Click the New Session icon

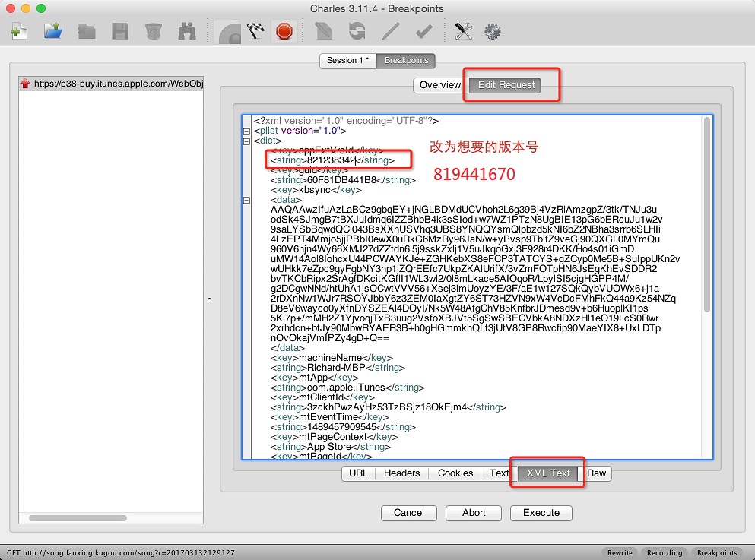pos(19,32)
